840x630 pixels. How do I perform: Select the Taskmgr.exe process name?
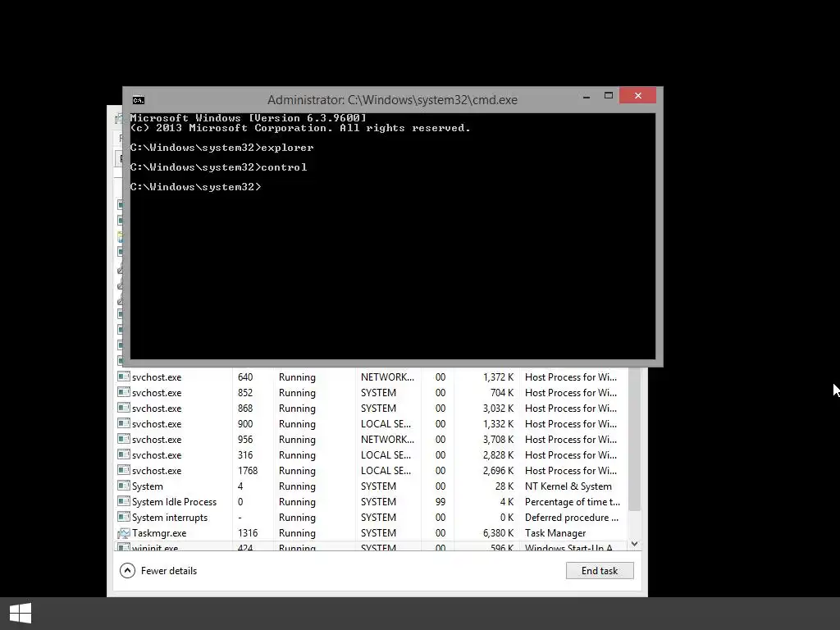click(159, 533)
